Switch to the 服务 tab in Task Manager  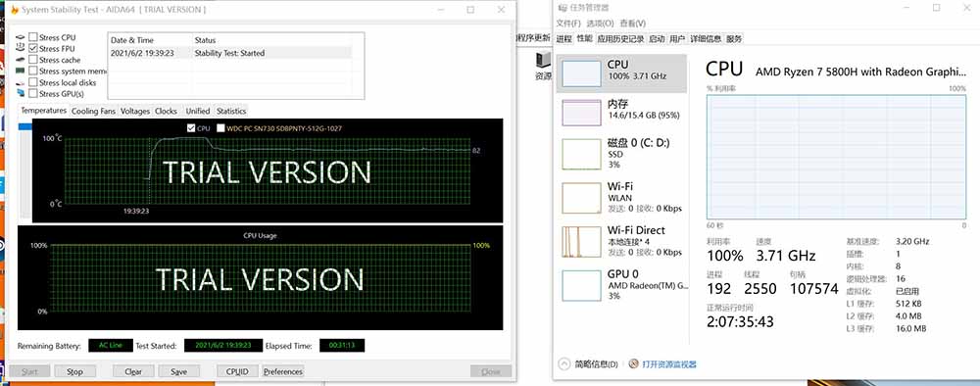(734, 39)
